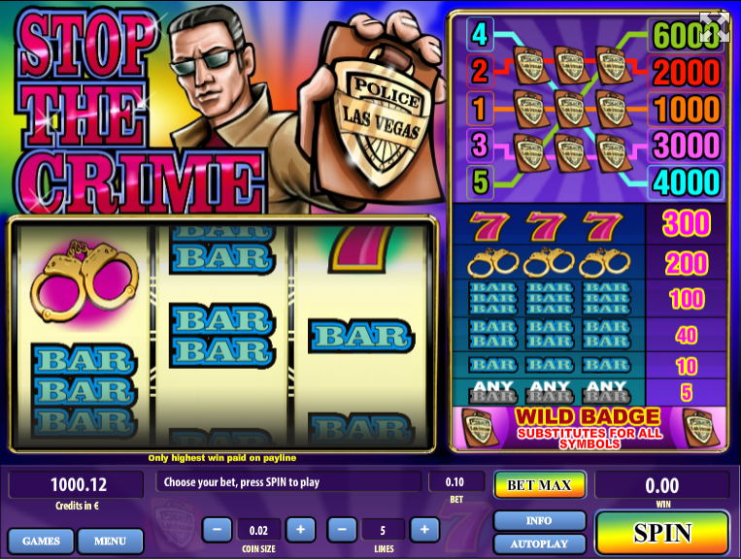Select payline number 5 indicator
The image size is (741, 560).
pyautogui.click(x=480, y=181)
